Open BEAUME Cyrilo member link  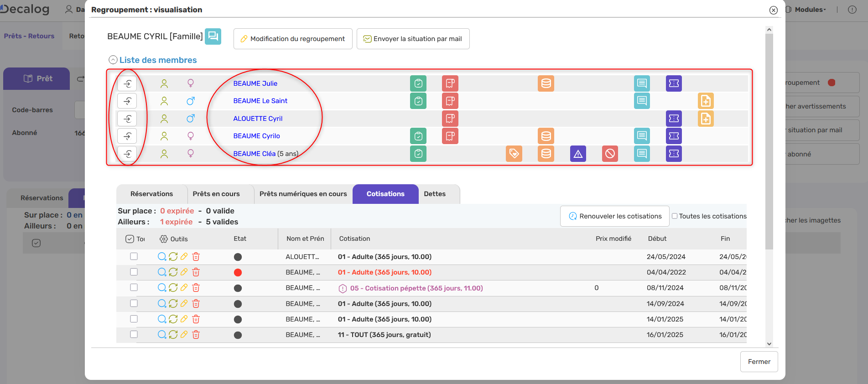pyautogui.click(x=256, y=136)
